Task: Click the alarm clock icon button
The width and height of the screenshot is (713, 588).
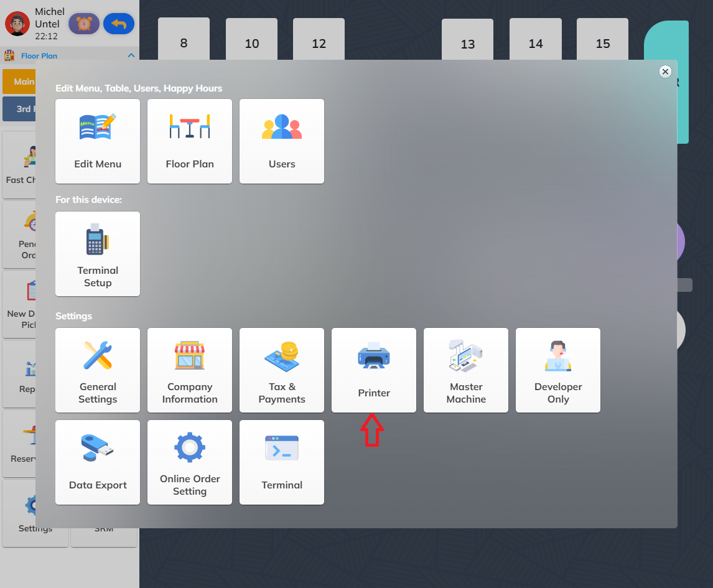Action: click(x=84, y=24)
